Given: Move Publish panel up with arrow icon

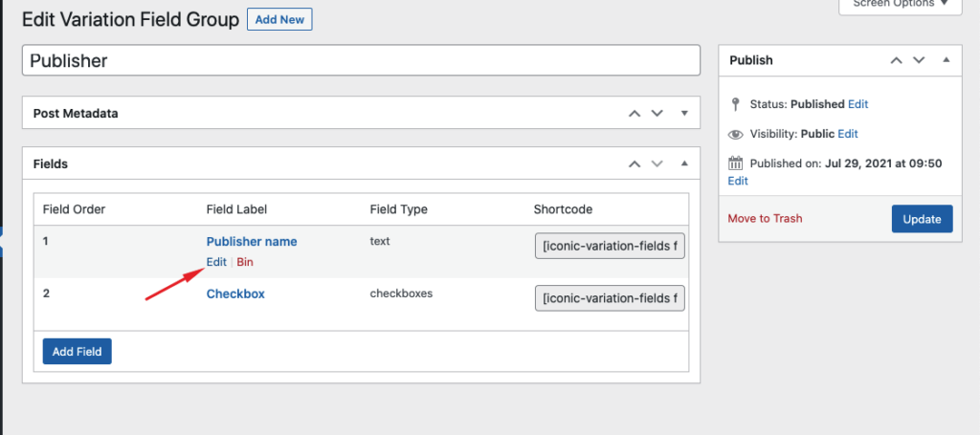Looking at the screenshot, I should [x=896, y=60].
